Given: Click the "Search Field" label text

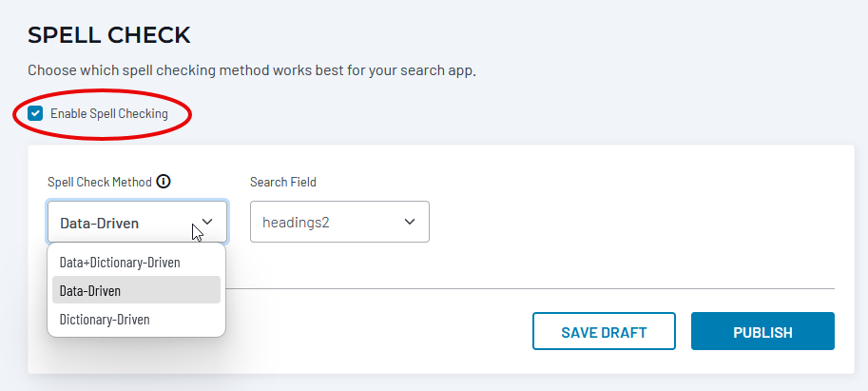Looking at the screenshot, I should (283, 182).
